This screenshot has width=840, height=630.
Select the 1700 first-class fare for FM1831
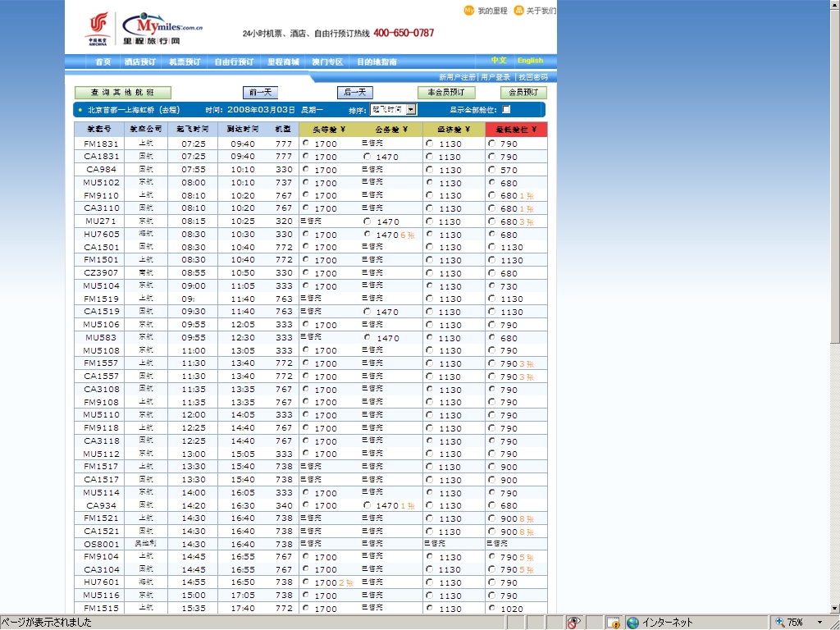306,144
